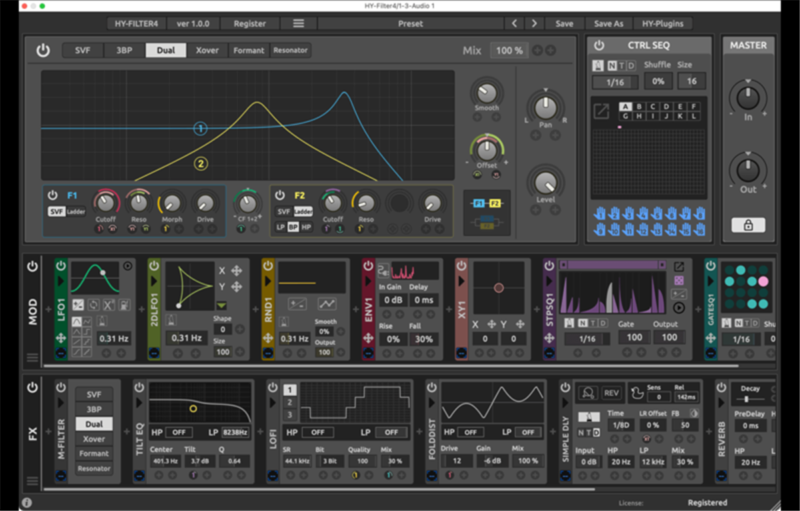This screenshot has width=800, height=511.
Task: Switch to the Xover filter tab
Action: click(x=207, y=50)
